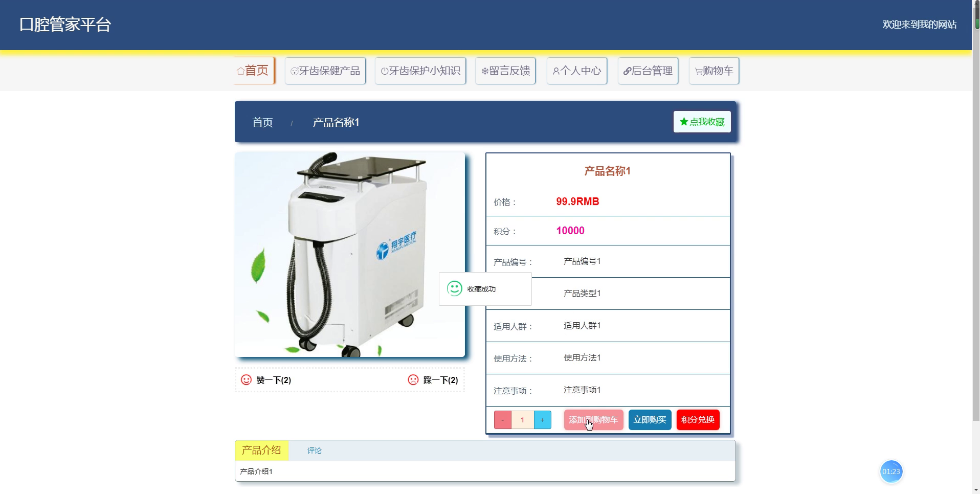Click the 产品编号1 value
This screenshot has height=494, width=980.
[x=582, y=261]
